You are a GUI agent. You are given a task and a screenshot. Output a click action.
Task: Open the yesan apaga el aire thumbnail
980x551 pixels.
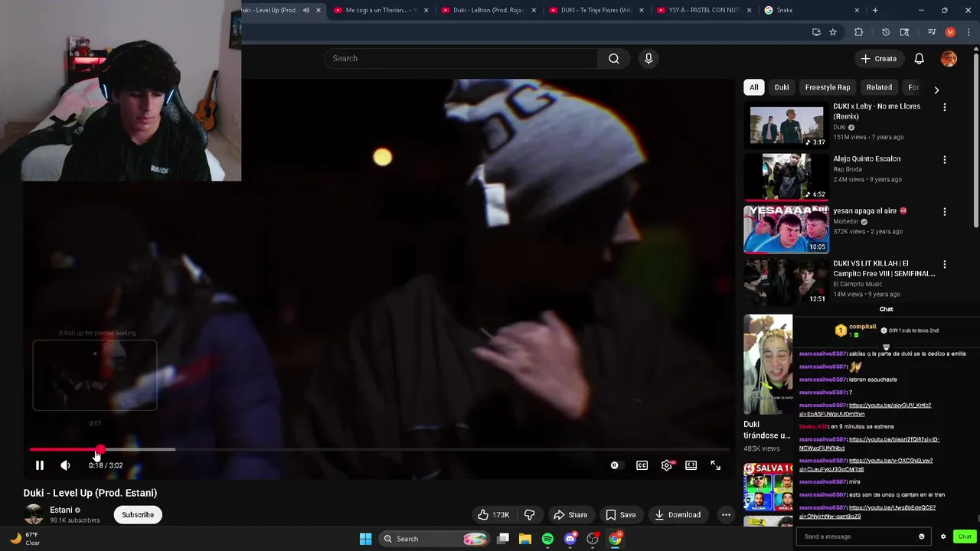tap(786, 229)
